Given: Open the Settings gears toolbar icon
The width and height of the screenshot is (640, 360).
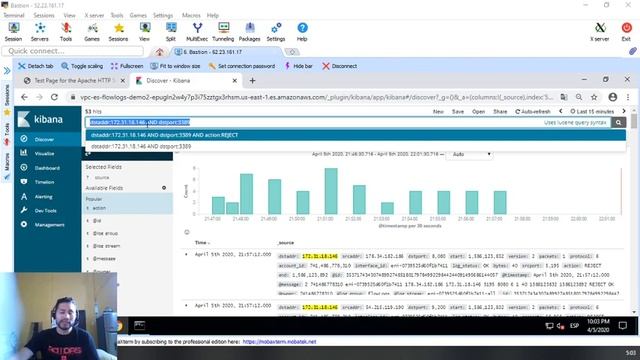Looking at the screenshot, I should (276, 32).
